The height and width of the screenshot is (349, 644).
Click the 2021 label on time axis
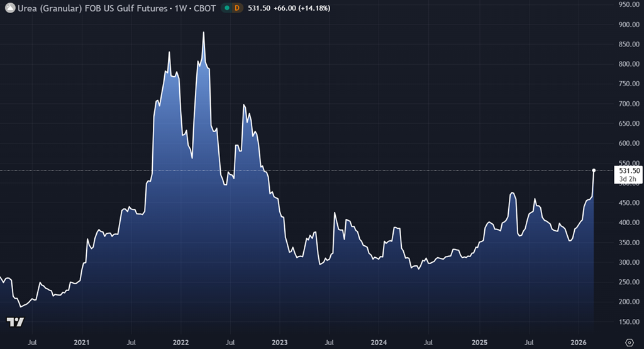[x=82, y=341]
